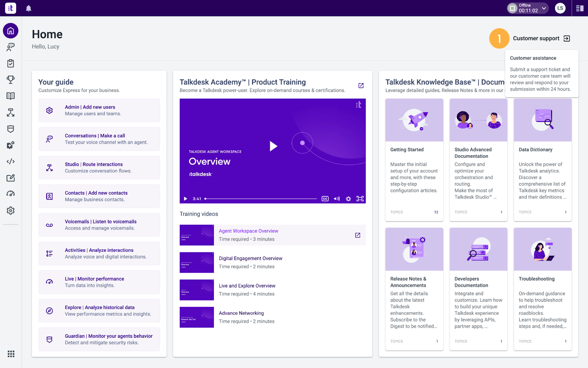
Task: Open Guardian | Monitor your agents behavior
Action: (99, 339)
